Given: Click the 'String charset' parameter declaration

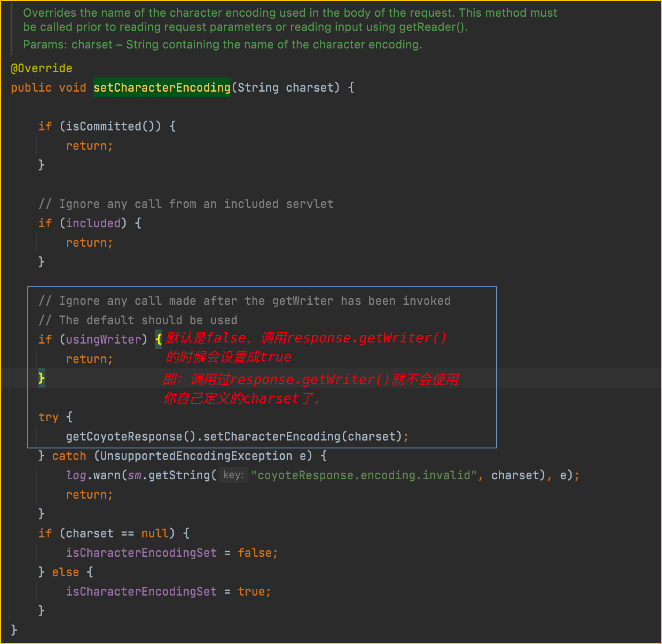Looking at the screenshot, I should click(286, 88).
